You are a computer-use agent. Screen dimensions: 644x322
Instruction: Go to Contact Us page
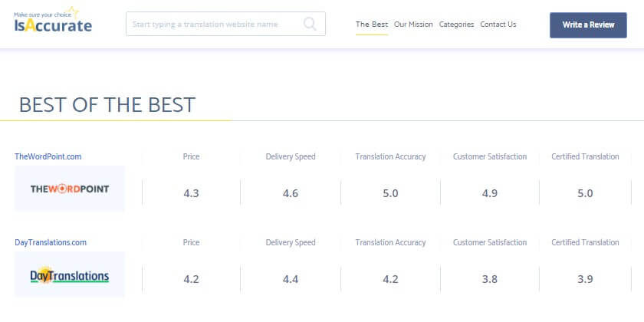pyautogui.click(x=498, y=25)
